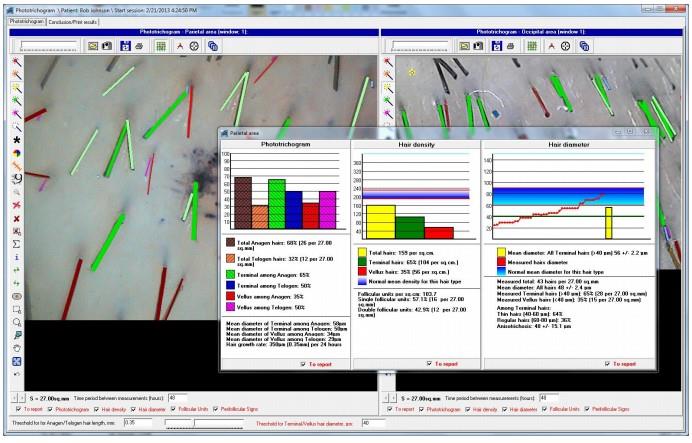Click the red X delete tool
The image size is (692, 443).
pyautogui.click(x=16, y=218)
